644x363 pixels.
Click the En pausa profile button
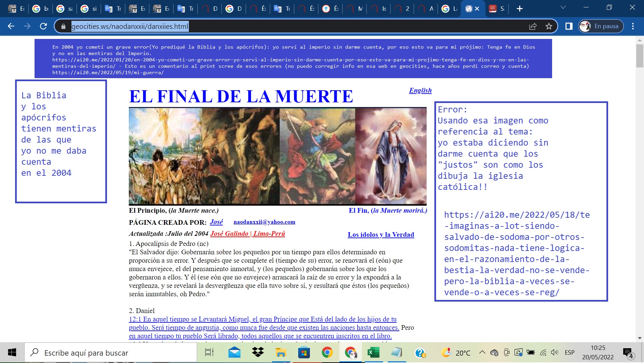(601, 26)
